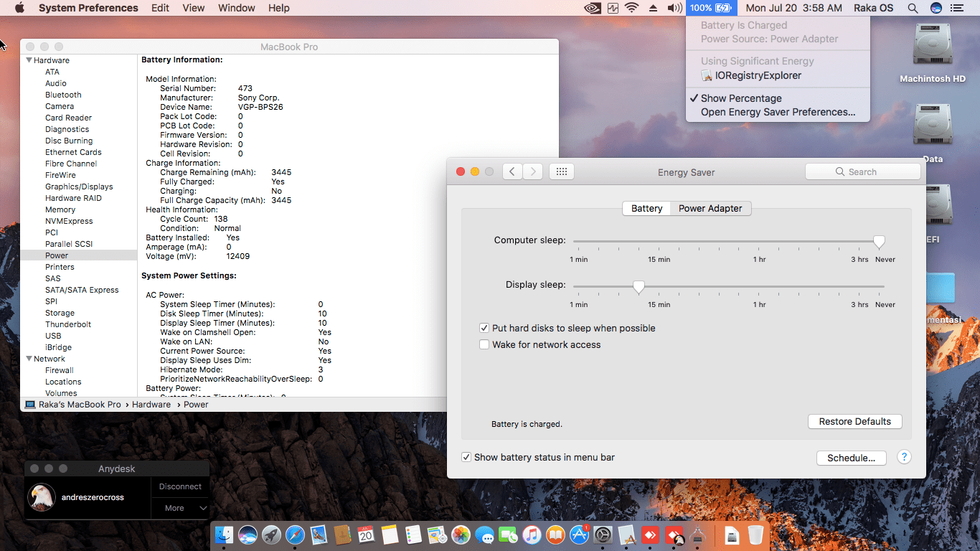Open iTunes music icon in dock
This screenshot has width=980, height=551.
coord(532,534)
